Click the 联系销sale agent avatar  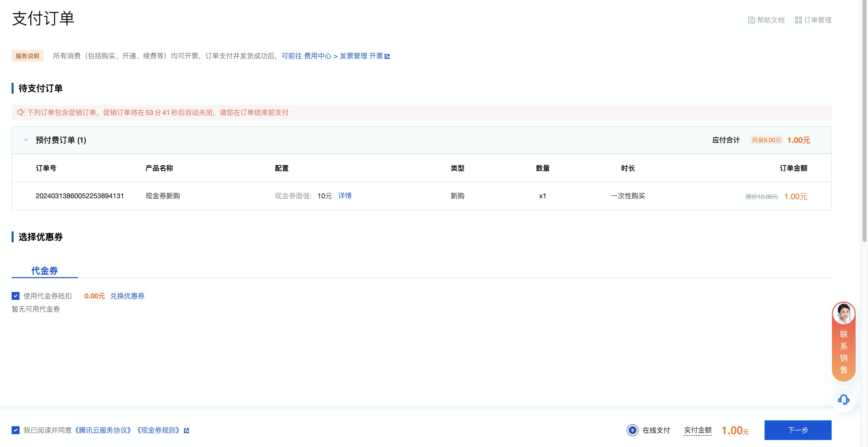coord(844,313)
